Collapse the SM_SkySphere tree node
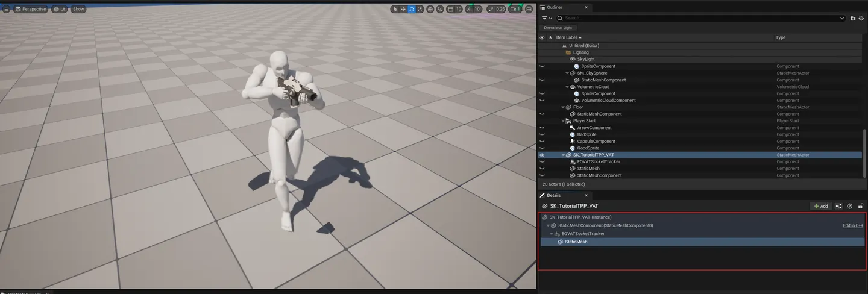 tap(567, 73)
